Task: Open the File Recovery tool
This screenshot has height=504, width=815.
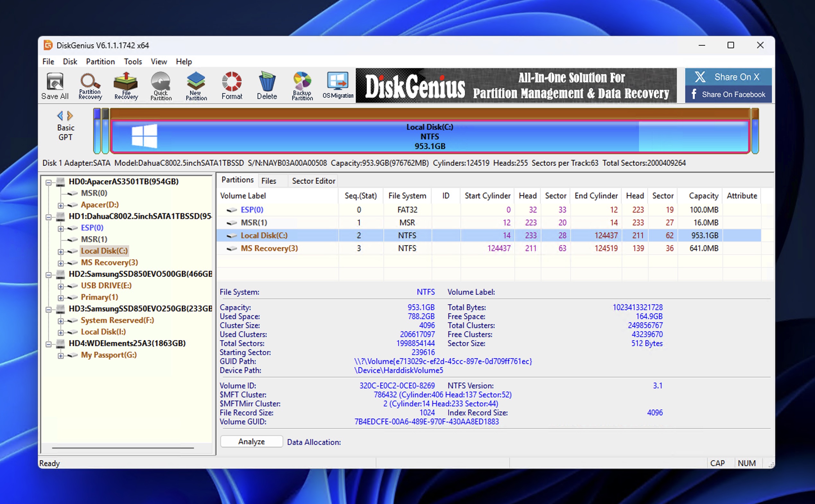Action: (x=125, y=86)
